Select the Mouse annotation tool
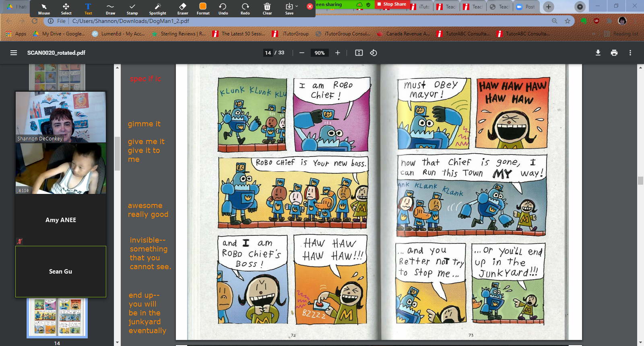Viewport: 644px width, 346px height. point(44,8)
